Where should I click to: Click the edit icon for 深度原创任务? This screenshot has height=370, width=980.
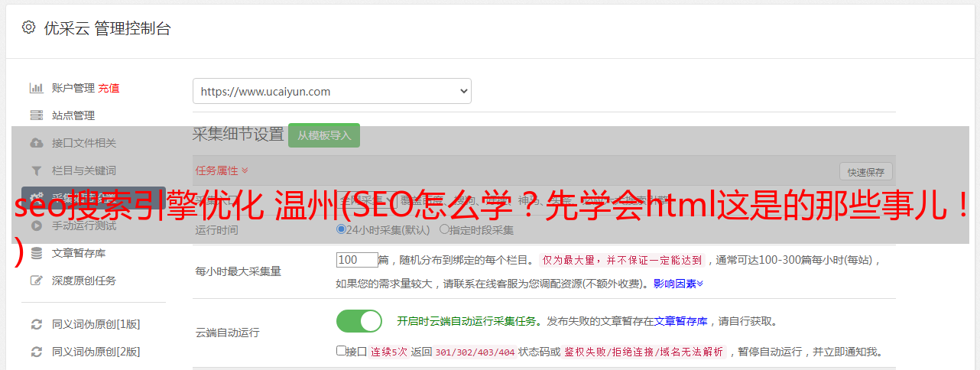(x=36, y=281)
